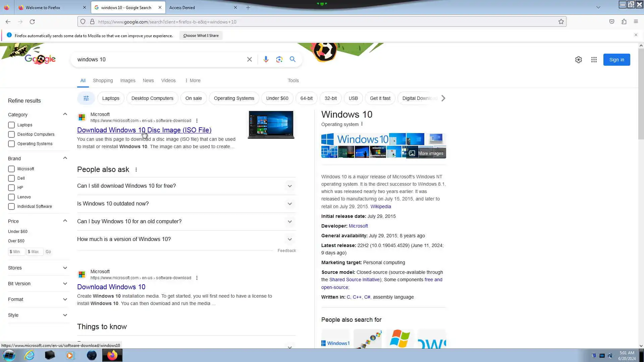This screenshot has width=644, height=362.
Task: Open Internet Explorer from the taskbar
Action: click(x=30, y=355)
